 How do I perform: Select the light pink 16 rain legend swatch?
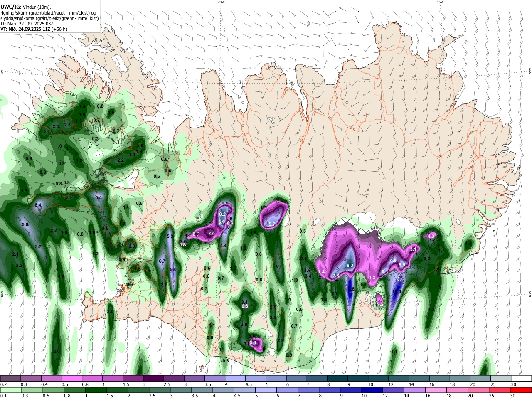pyautogui.click(x=436, y=390)
